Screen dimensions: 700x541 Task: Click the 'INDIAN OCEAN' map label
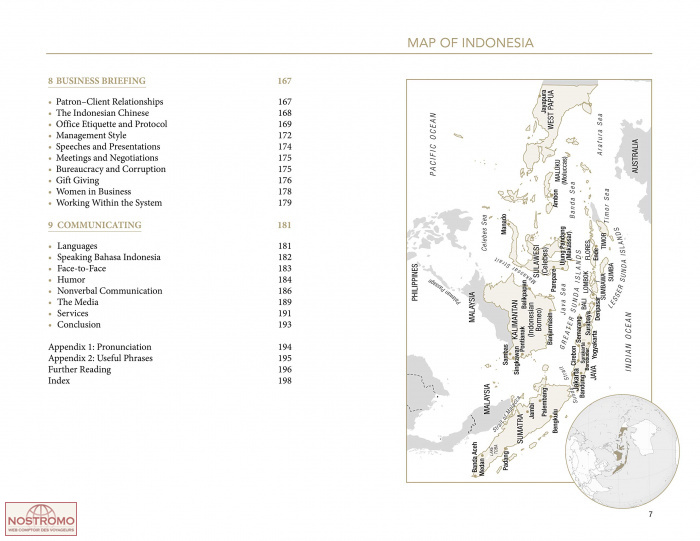tap(629, 342)
